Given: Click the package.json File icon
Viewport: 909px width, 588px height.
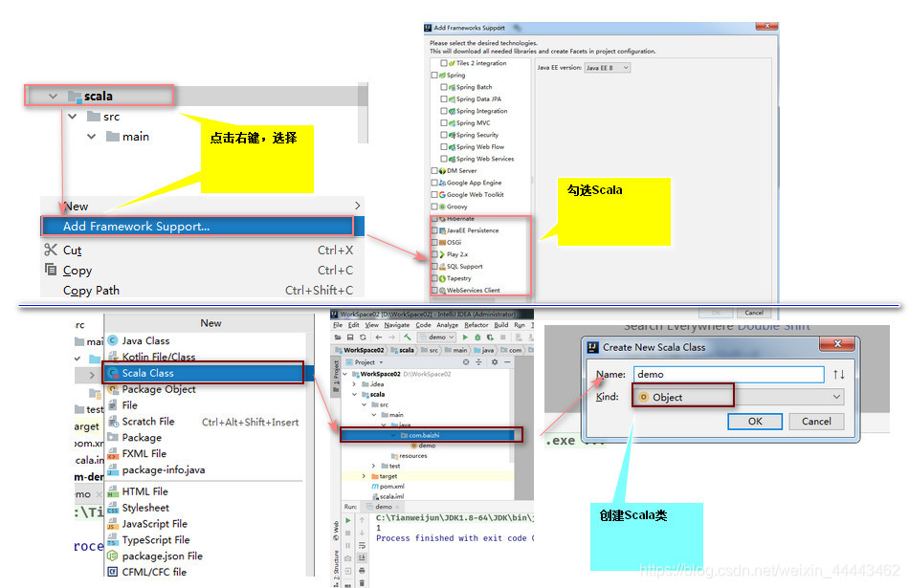Looking at the screenshot, I should pyautogui.click(x=113, y=555).
